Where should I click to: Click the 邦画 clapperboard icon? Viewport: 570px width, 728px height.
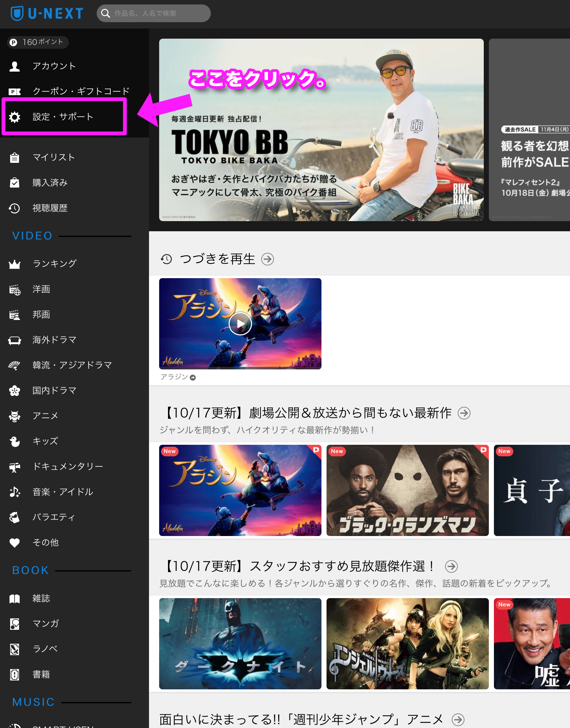[14, 315]
